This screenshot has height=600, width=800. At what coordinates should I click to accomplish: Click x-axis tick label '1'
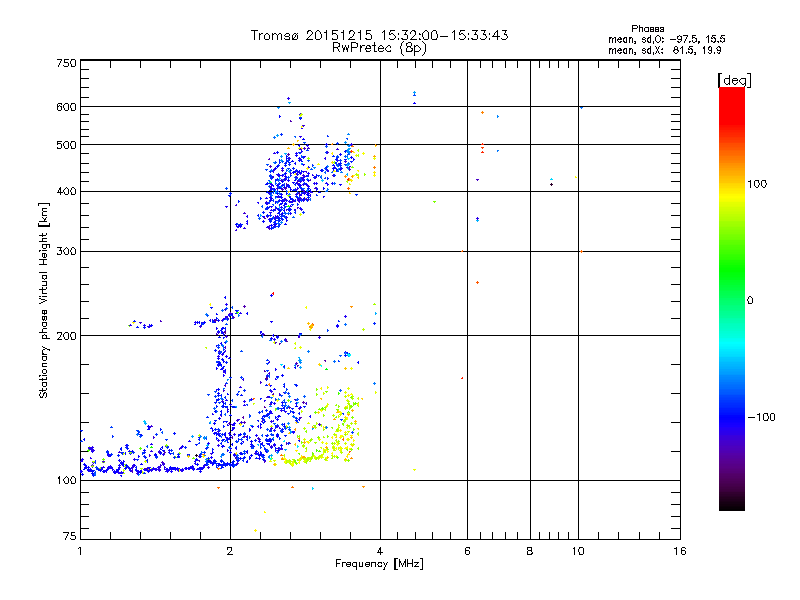[80, 551]
